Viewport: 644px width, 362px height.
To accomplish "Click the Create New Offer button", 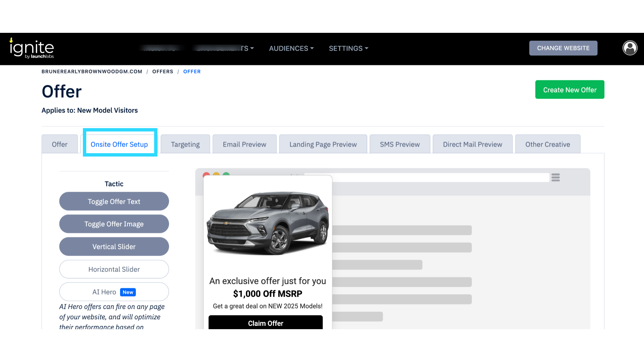I will (x=570, y=90).
